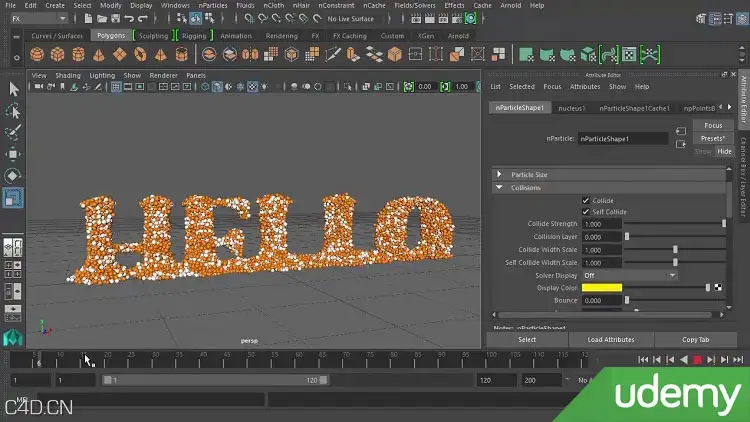Select the polygon sphere shelf icon
The image size is (750, 422).
37,54
